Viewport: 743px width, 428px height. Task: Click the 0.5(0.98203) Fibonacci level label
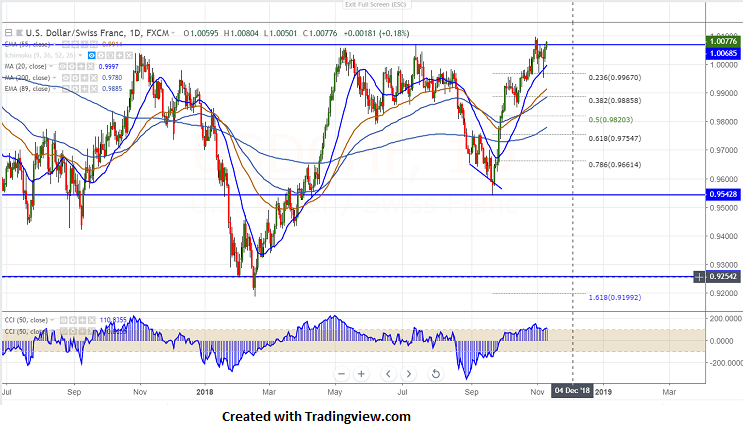(x=610, y=119)
